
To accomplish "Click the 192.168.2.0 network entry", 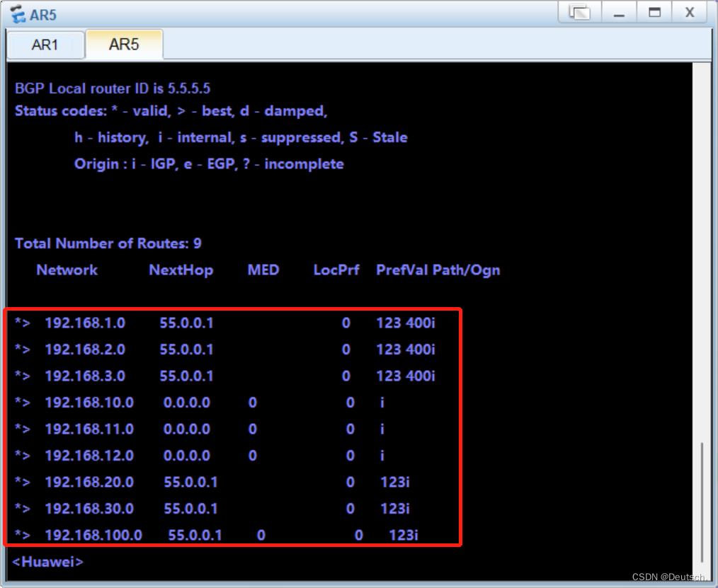I will (85, 350).
